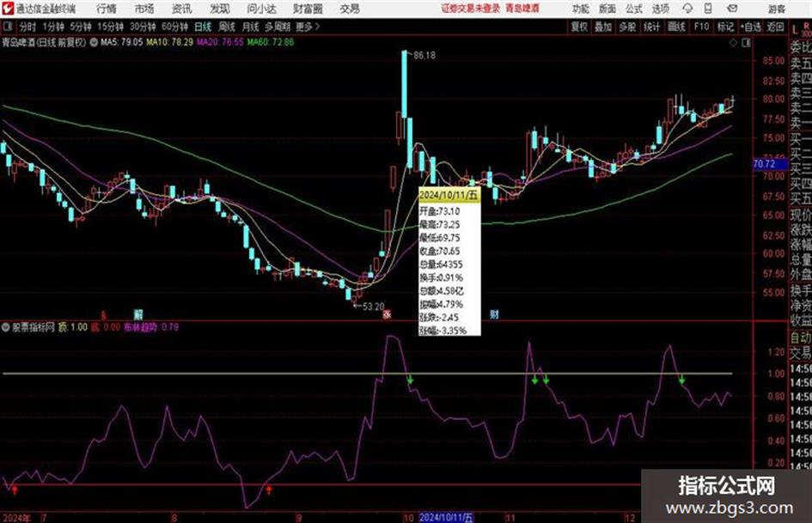Click the diamond icon at chart top right
Viewport: 812px width, 523px height.
click(x=733, y=43)
